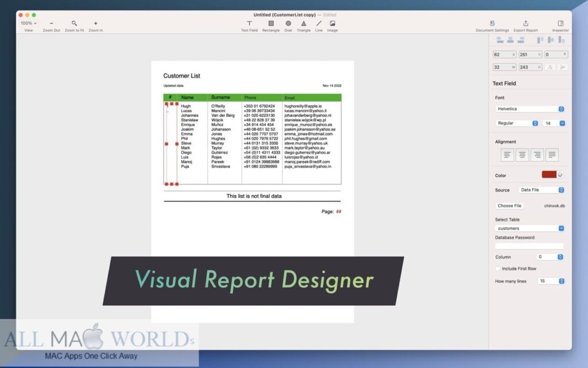Click the flip vertical icon
The width and height of the screenshot is (588, 368).
coord(563,67)
